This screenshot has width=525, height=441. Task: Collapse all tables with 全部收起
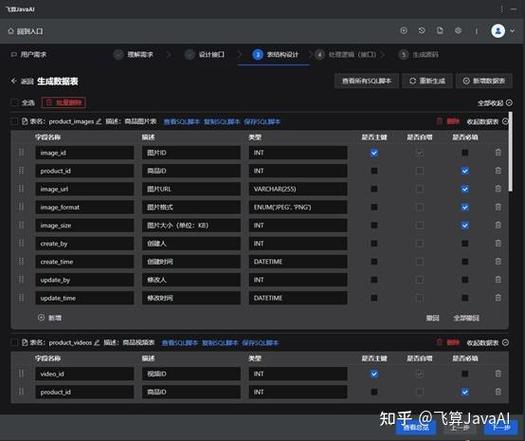(x=495, y=103)
